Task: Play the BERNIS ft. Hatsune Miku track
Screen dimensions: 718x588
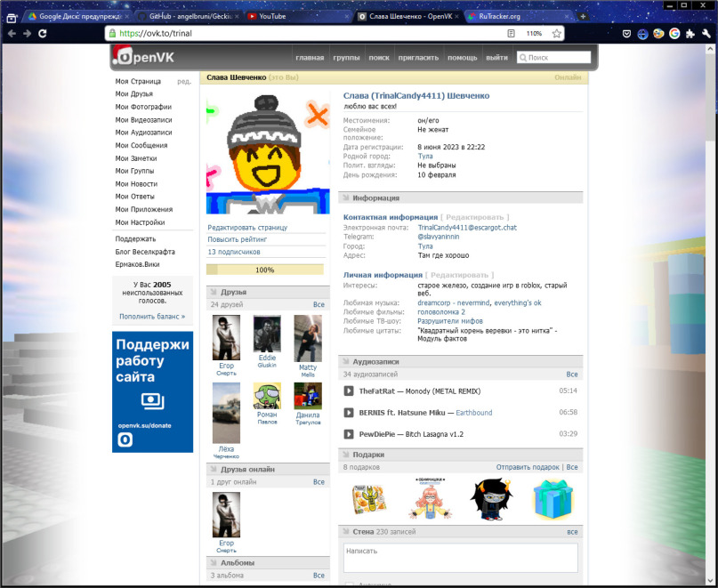Action: click(349, 413)
